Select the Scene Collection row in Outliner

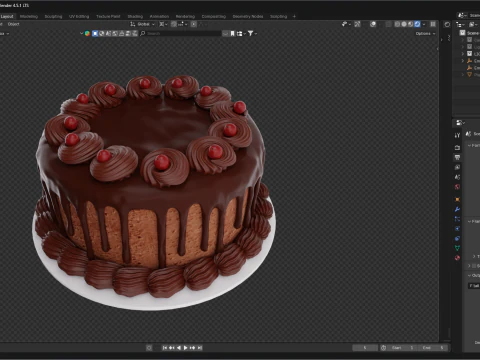tap(468, 33)
